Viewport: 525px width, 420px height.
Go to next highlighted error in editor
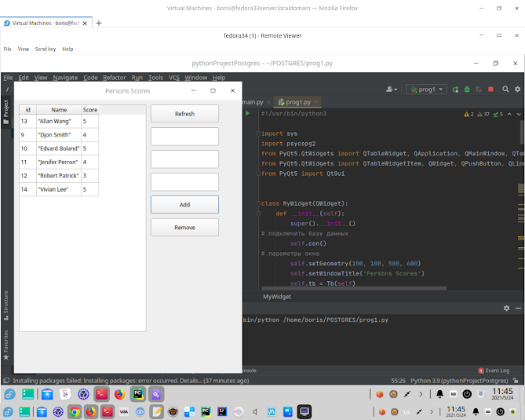(519, 114)
